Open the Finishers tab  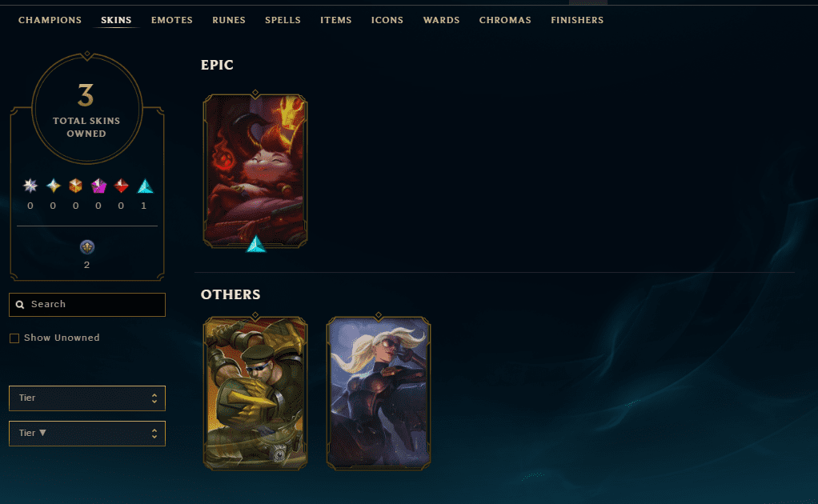pos(577,20)
